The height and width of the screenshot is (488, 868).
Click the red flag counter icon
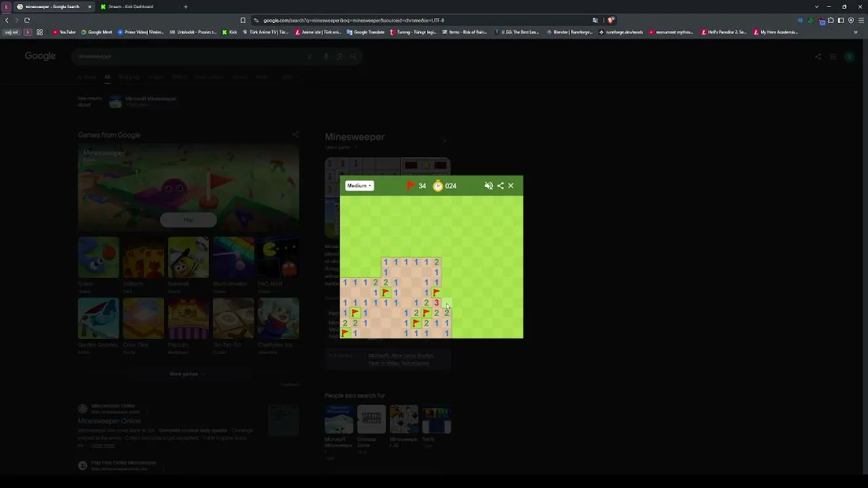click(411, 186)
